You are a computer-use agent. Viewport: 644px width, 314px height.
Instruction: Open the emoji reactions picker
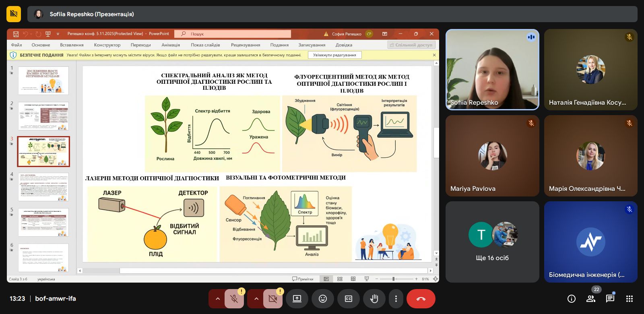coord(323,299)
